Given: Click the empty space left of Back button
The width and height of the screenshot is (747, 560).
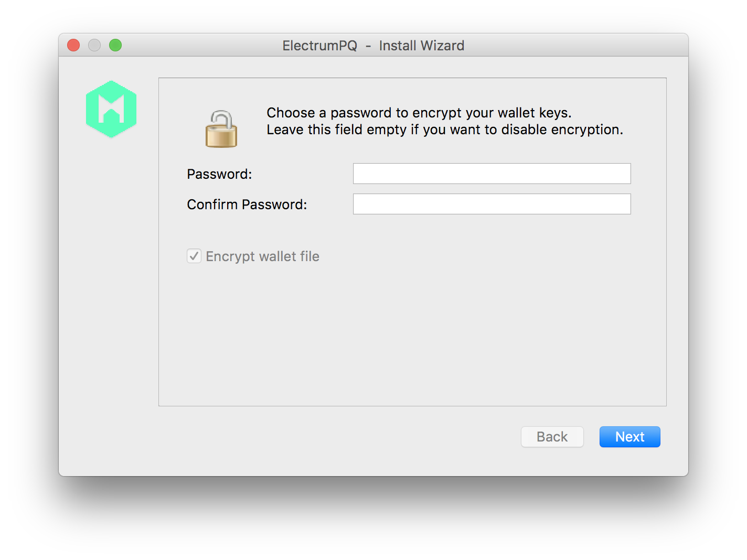Looking at the screenshot, I should click(x=336, y=437).
